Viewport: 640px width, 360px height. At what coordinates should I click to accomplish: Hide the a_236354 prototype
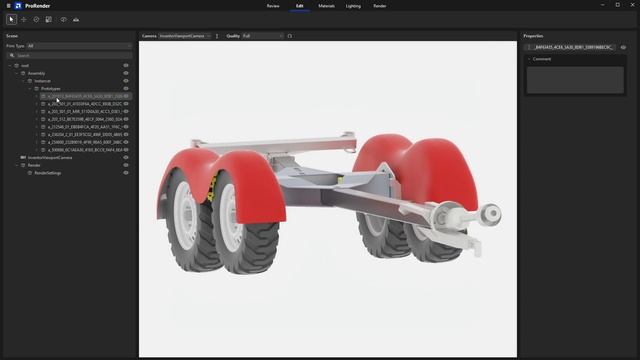[x=126, y=134]
